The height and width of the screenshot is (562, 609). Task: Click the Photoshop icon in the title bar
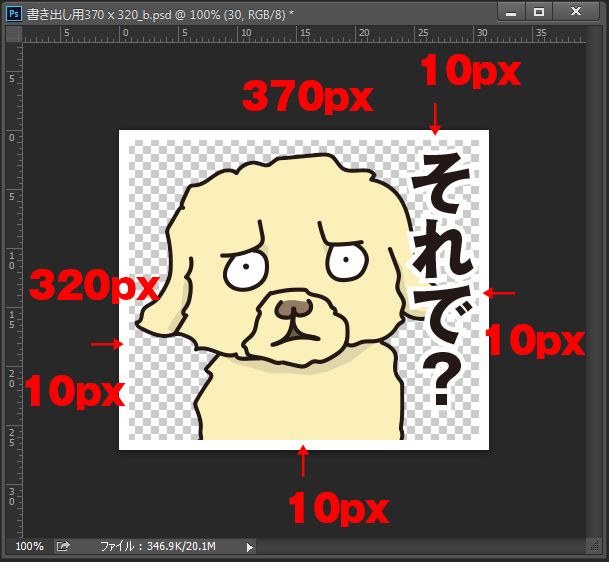[x=14, y=14]
